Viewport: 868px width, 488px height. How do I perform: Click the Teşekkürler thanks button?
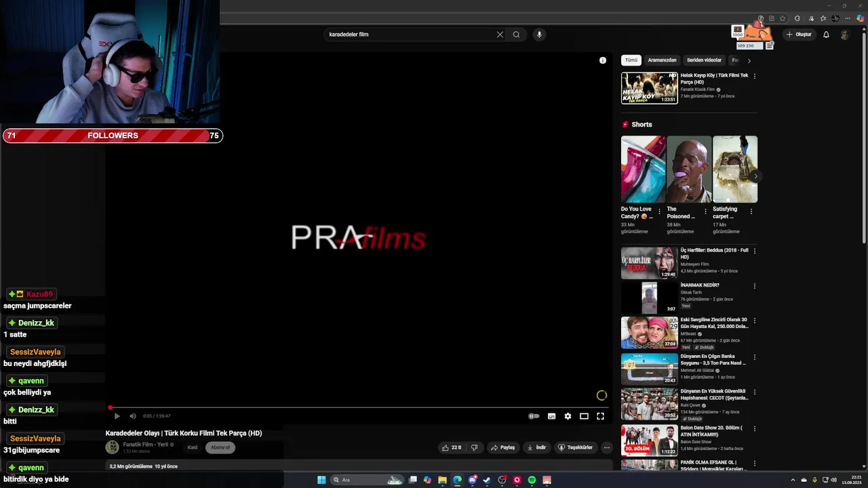tap(576, 447)
